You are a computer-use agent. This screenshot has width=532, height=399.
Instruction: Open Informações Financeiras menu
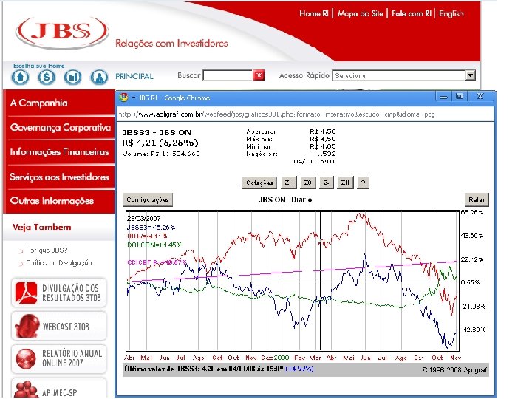(59, 152)
